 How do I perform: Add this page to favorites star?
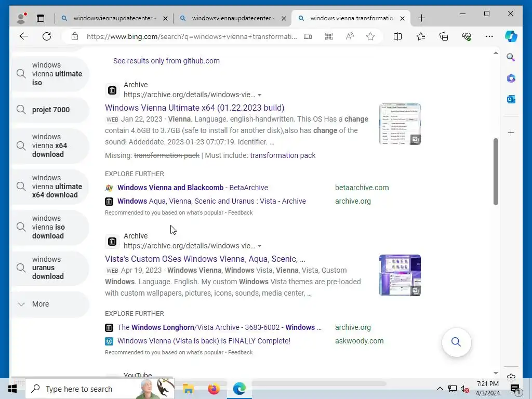[370, 36]
